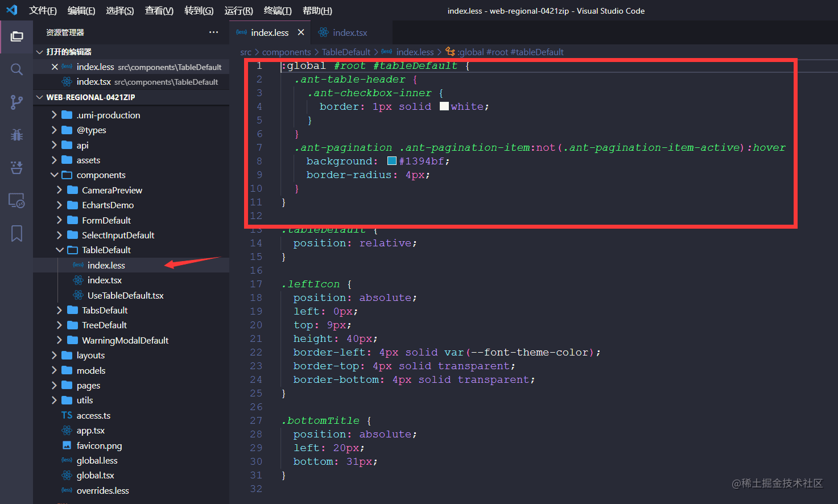This screenshot has width=838, height=504.
Task: Open the Search view icon
Action: [16, 69]
